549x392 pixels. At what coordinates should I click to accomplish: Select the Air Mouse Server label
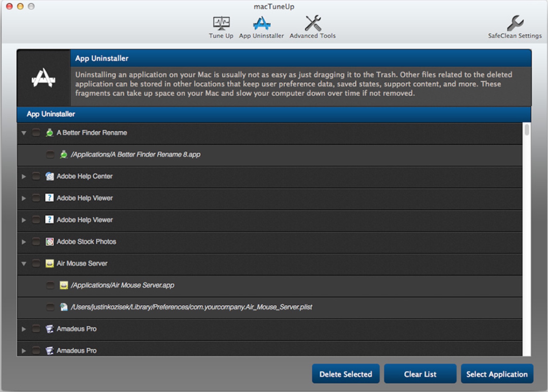[82, 263]
